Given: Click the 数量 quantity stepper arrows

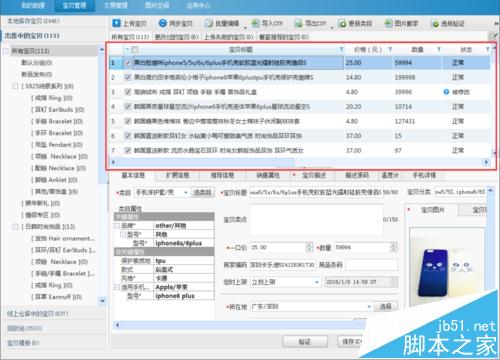Looking at the screenshot, I should pos(394,247).
